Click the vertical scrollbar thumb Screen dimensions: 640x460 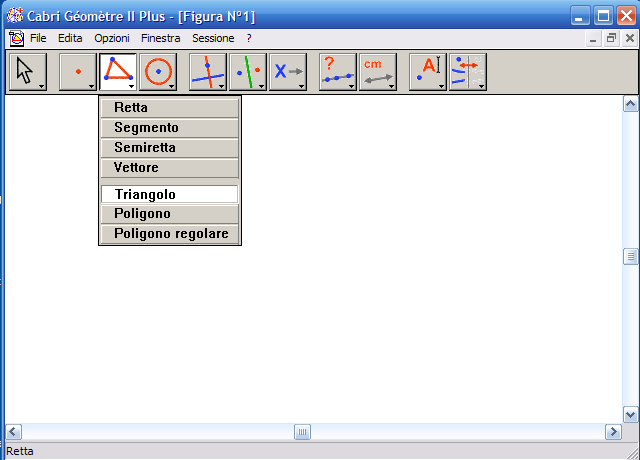630,256
